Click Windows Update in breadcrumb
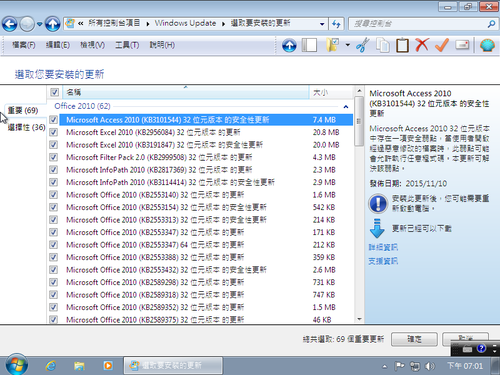The image size is (500, 375). (x=185, y=23)
